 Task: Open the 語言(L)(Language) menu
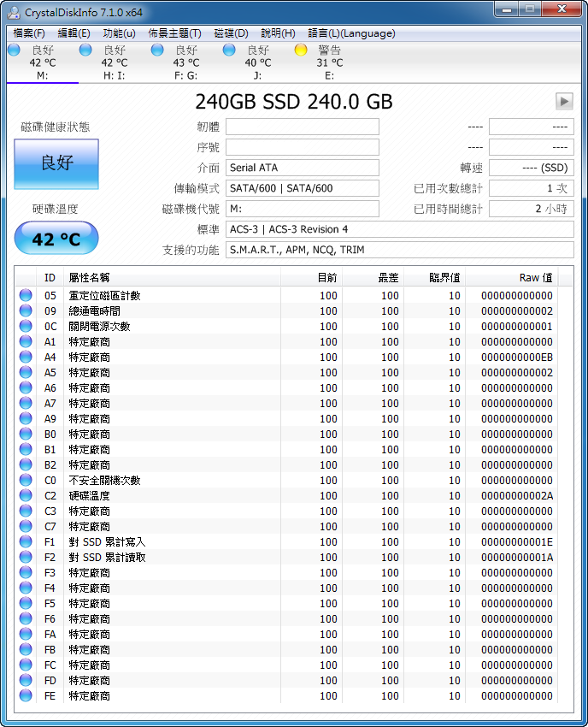click(x=351, y=33)
